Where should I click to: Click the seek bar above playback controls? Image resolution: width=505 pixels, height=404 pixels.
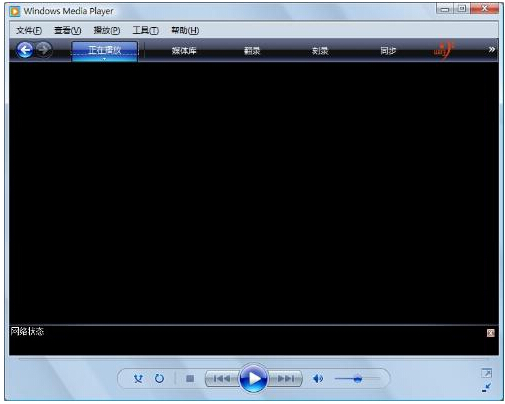click(x=253, y=359)
